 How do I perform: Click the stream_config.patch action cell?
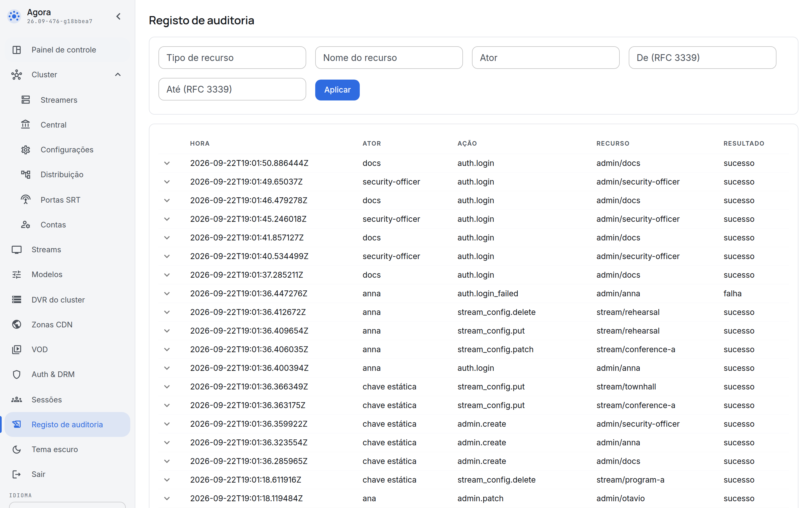pos(495,349)
